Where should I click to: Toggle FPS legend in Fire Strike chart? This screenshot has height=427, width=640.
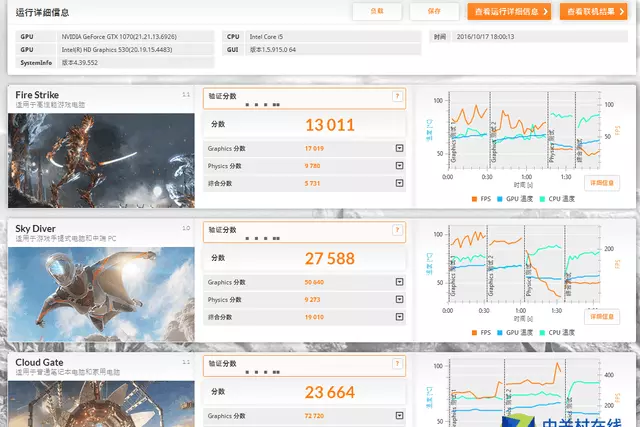pyautogui.click(x=481, y=199)
